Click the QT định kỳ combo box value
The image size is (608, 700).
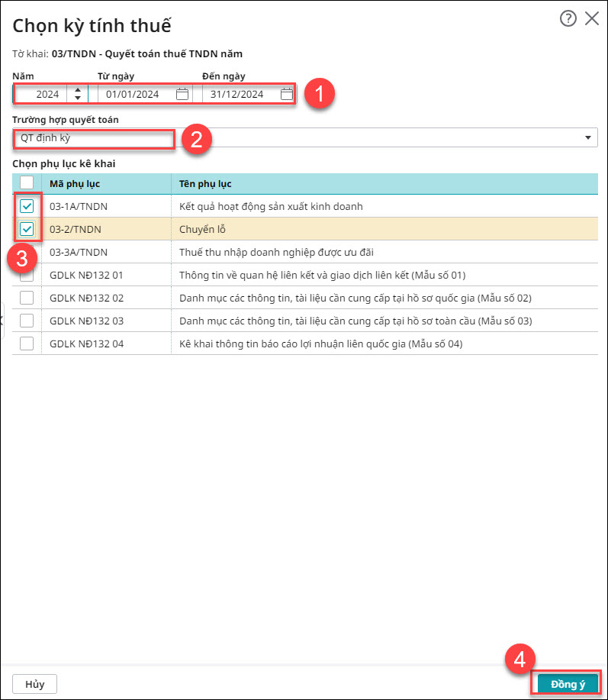click(x=304, y=137)
